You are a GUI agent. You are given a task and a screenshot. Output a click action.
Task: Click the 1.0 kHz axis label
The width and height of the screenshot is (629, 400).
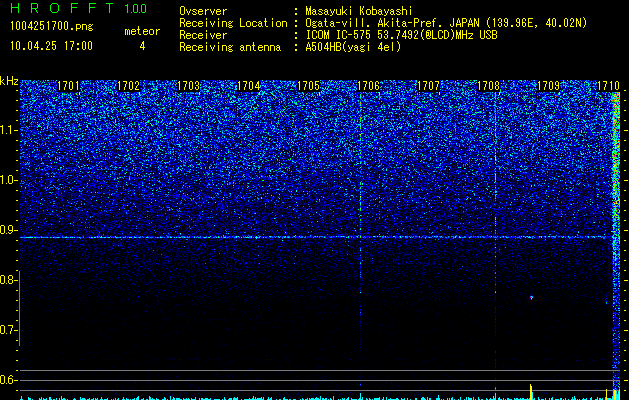point(8,180)
